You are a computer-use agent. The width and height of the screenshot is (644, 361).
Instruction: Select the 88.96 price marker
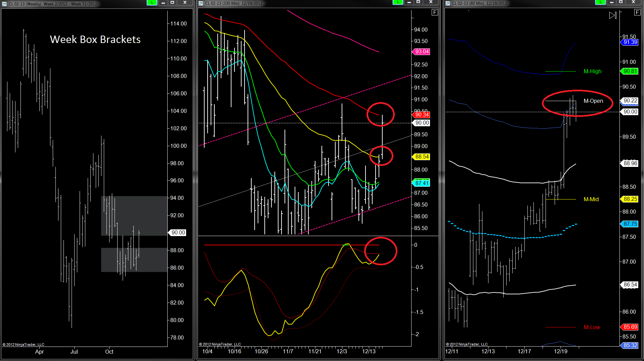point(629,164)
